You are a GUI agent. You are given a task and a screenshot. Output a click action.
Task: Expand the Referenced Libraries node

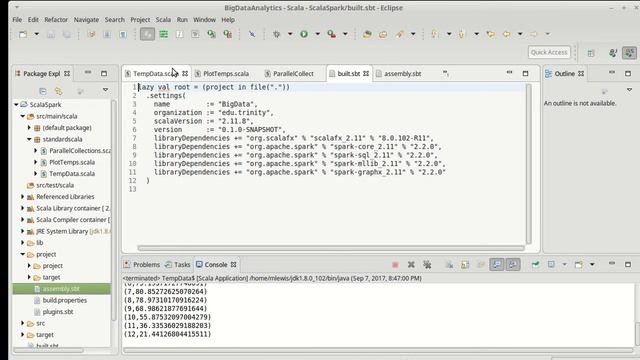click(23, 197)
